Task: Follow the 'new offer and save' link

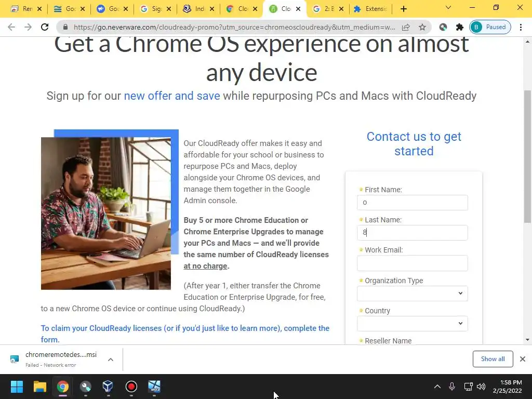Action: 172,96
